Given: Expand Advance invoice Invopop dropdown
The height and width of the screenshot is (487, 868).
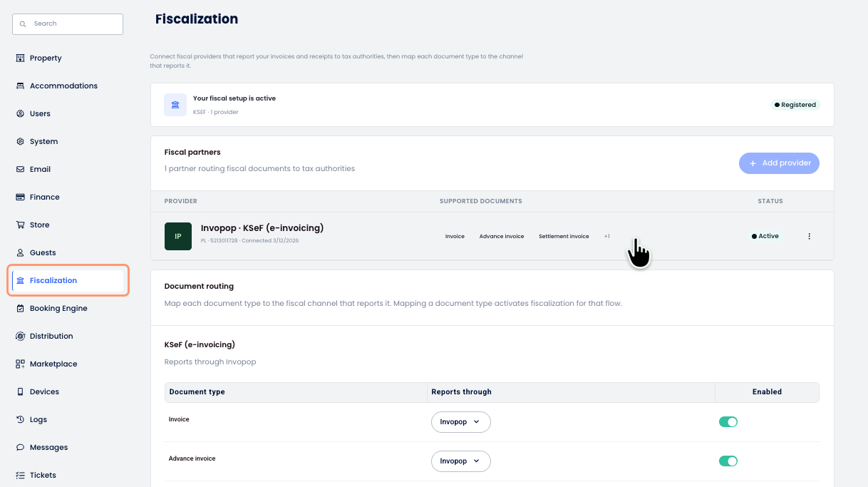Looking at the screenshot, I should click(461, 461).
